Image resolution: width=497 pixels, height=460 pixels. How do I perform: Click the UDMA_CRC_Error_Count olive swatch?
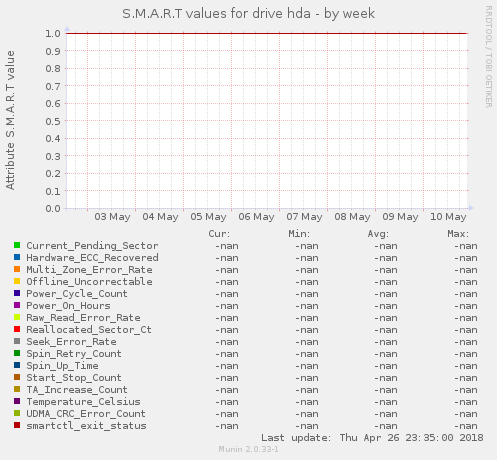point(17,413)
